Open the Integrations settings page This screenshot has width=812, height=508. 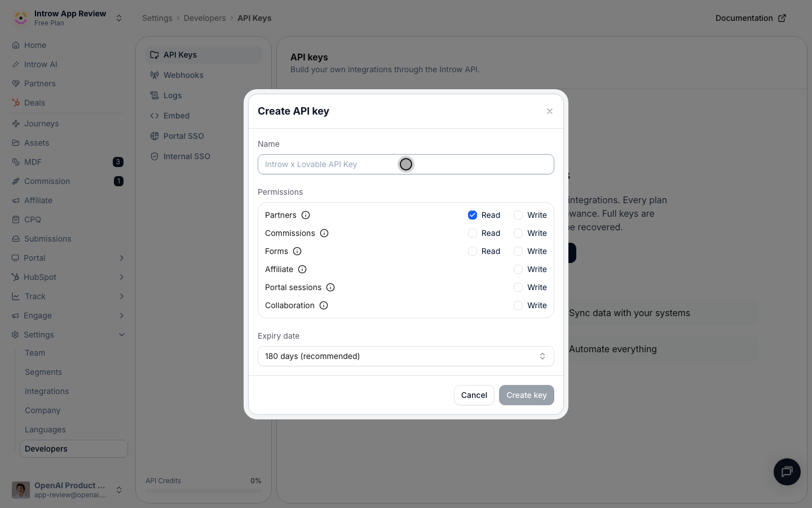coord(47,391)
